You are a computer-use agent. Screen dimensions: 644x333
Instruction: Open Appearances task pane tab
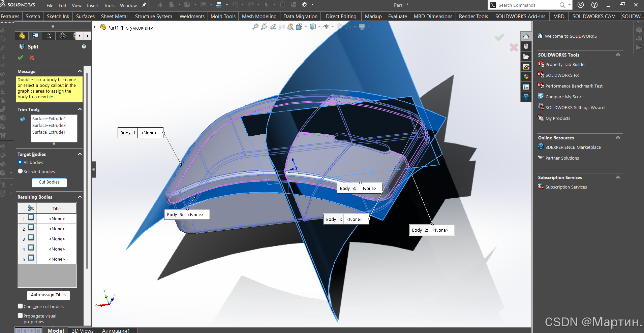pyautogui.click(x=526, y=76)
